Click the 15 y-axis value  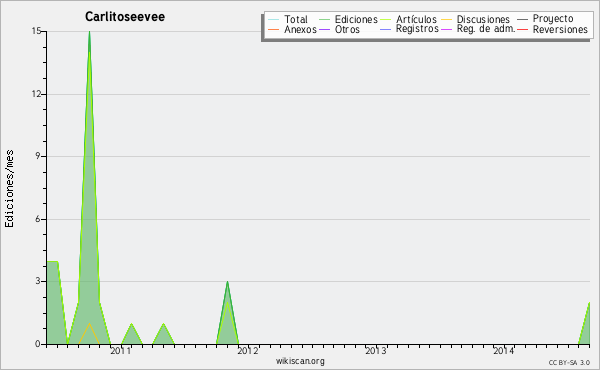click(36, 31)
